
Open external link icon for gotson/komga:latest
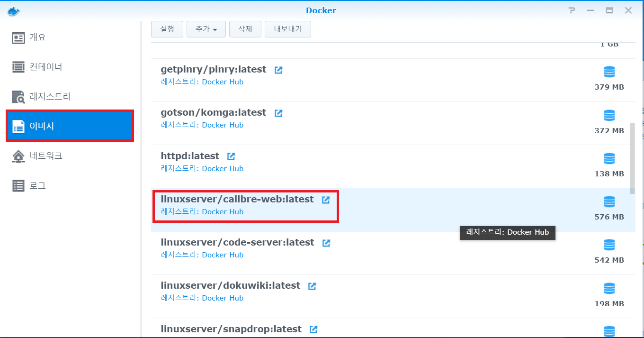click(278, 113)
